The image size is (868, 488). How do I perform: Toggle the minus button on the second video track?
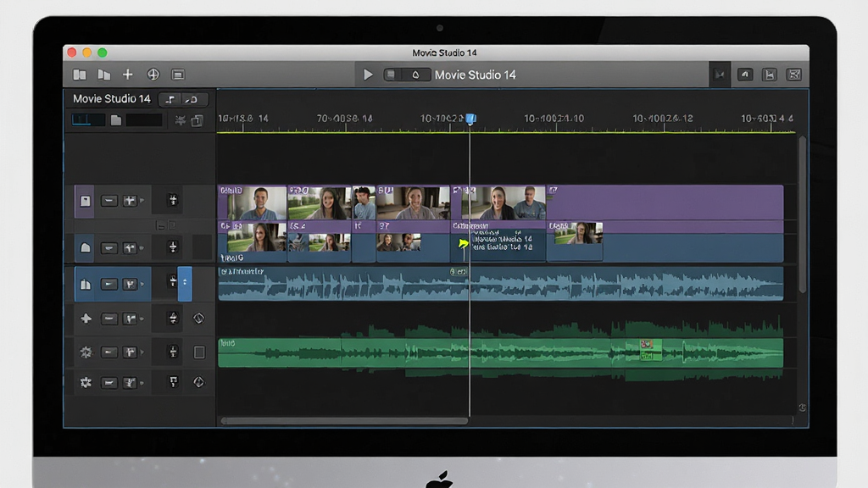click(109, 248)
